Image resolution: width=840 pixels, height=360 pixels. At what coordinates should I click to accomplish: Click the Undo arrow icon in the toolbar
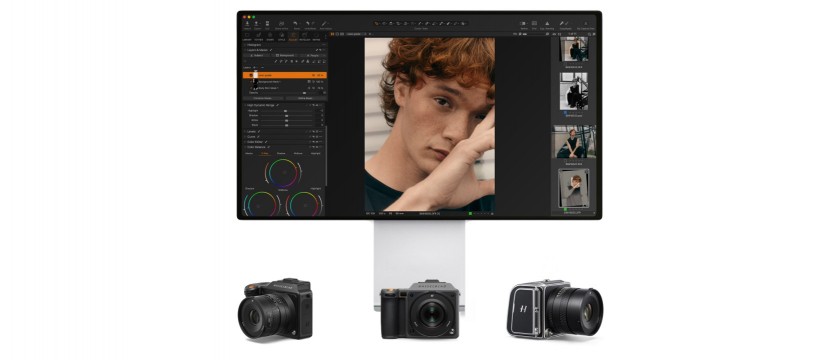[295, 24]
